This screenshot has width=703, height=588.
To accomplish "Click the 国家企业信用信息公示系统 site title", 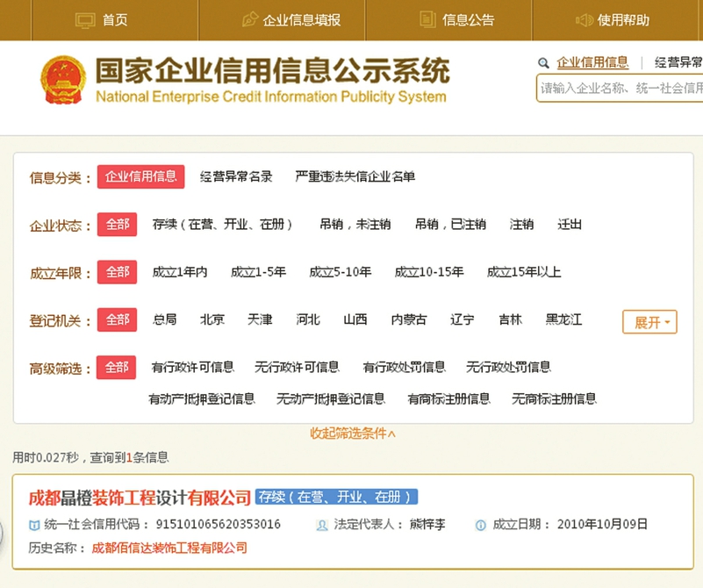I will click(273, 71).
